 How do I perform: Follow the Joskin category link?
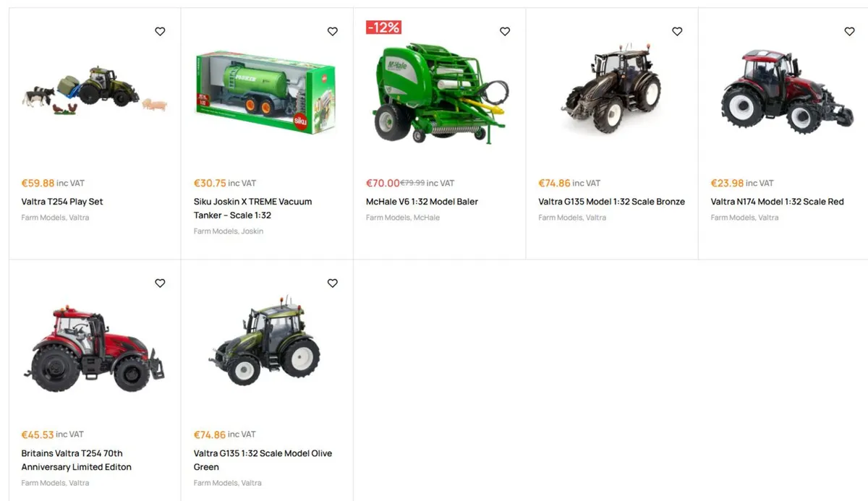pos(252,231)
